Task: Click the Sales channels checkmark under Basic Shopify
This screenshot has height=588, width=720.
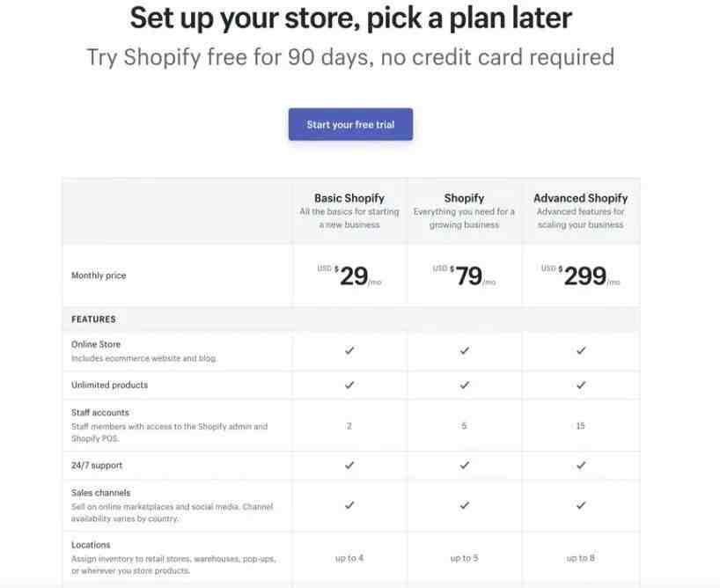Action: pyautogui.click(x=349, y=505)
